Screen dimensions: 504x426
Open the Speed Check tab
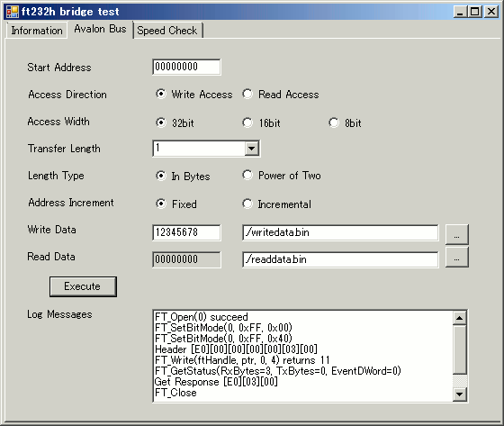pos(167,31)
